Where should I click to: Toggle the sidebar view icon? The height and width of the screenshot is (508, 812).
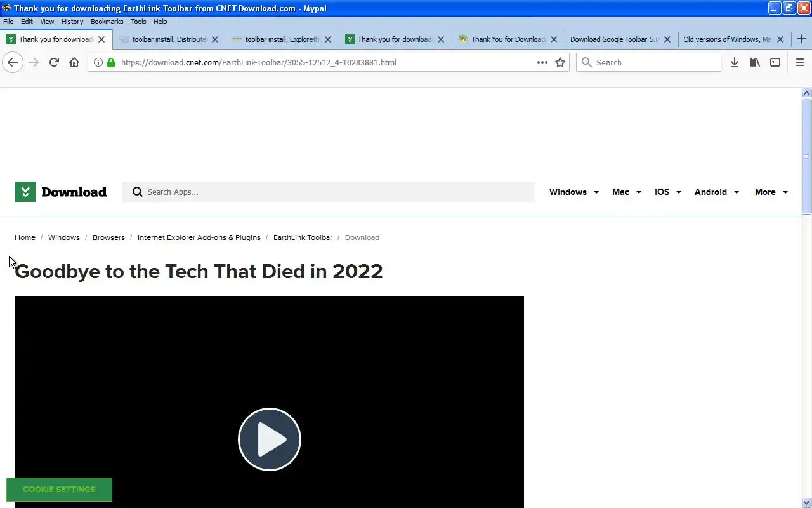point(775,62)
